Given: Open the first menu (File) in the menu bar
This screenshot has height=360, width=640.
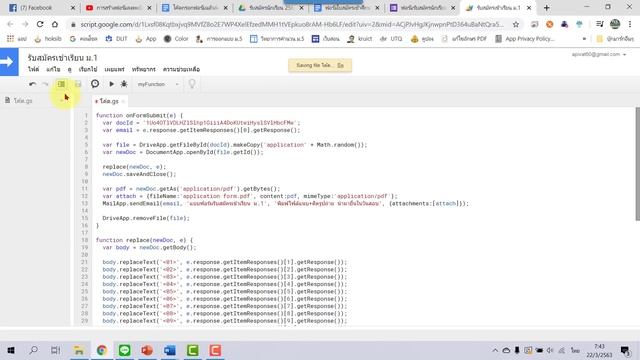Looking at the screenshot, I should pos(33,69).
